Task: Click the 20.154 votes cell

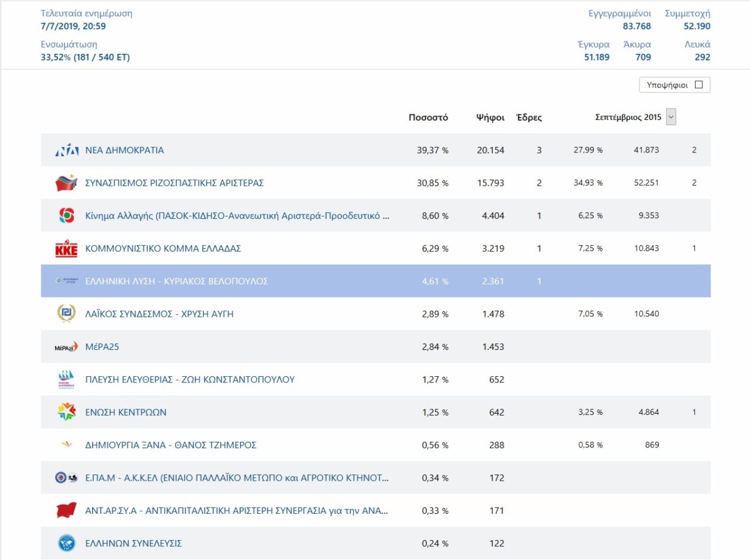Action: click(491, 150)
